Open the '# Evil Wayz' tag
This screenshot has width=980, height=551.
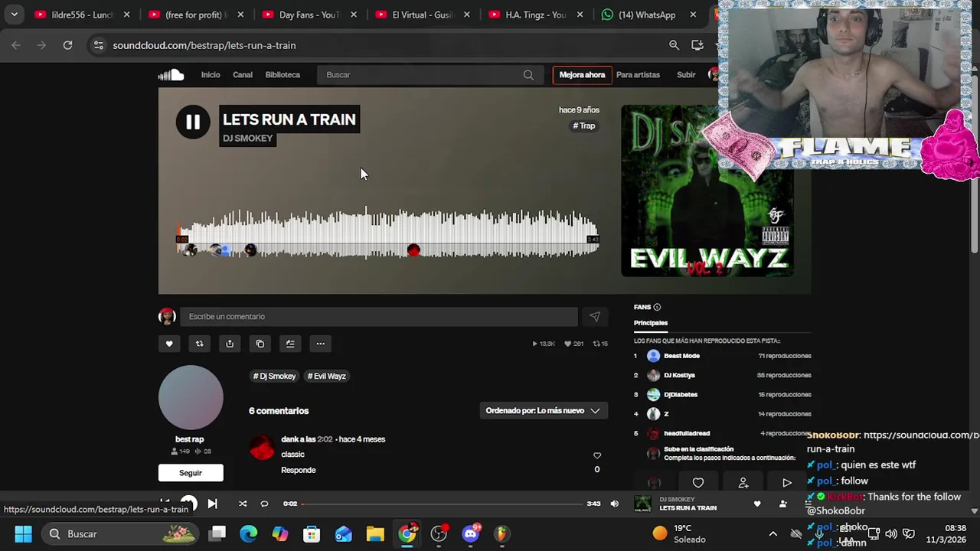[x=327, y=376]
